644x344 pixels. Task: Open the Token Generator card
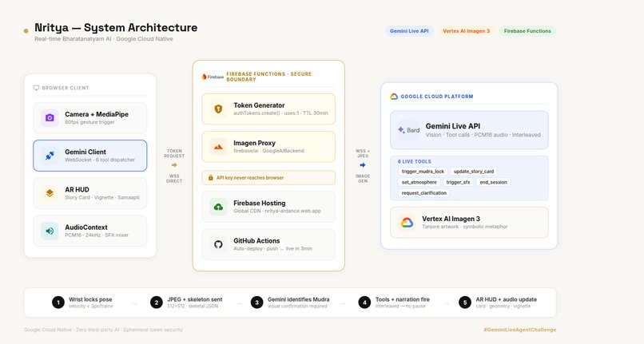(x=268, y=109)
